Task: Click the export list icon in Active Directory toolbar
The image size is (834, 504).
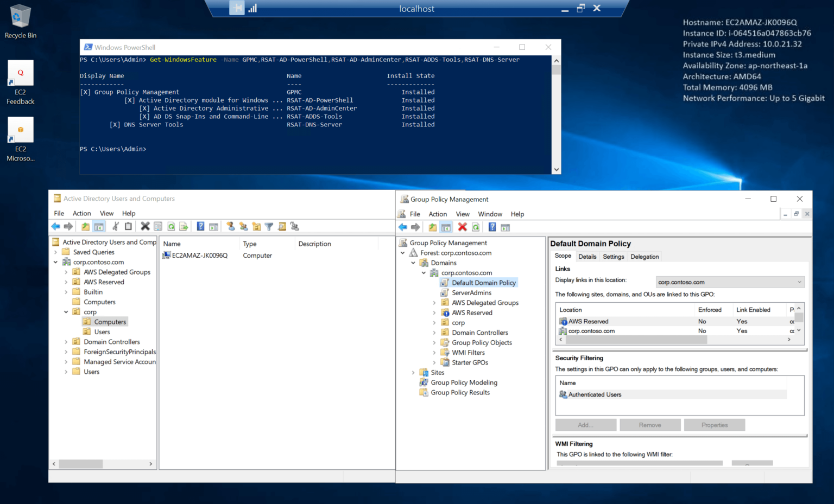Action: click(184, 226)
